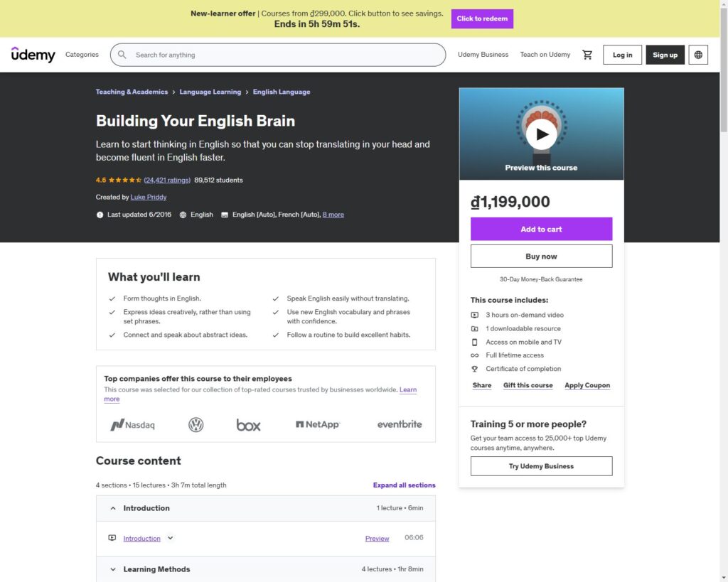The width and height of the screenshot is (728, 582).
Task: Click the search magnifier icon
Action: coord(122,55)
